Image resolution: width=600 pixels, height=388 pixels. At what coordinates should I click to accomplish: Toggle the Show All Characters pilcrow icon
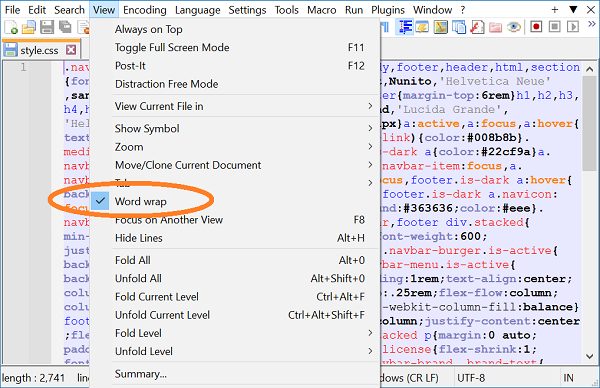coord(385,27)
